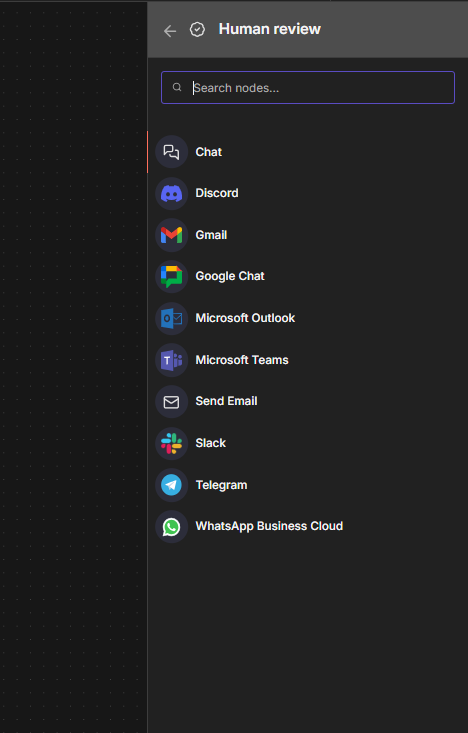468x733 pixels.
Task: Choose the Discord node label
Action: 217,193
